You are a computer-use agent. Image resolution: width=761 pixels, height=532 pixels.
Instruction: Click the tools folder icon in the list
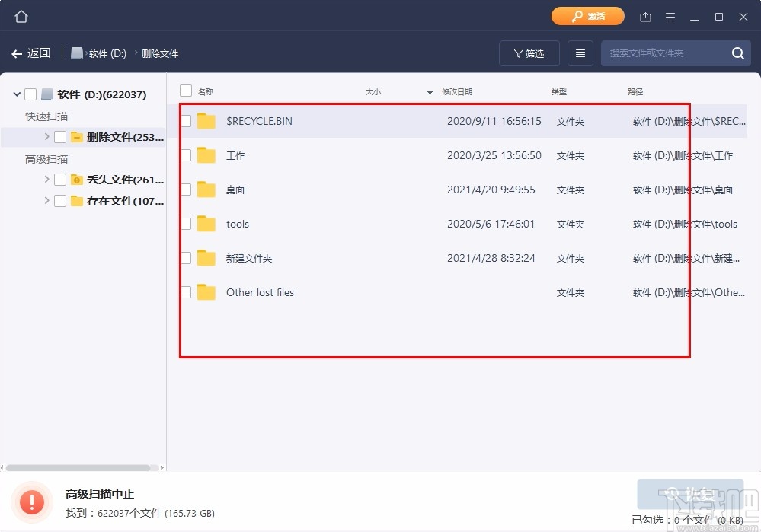(x=206, y=224)
